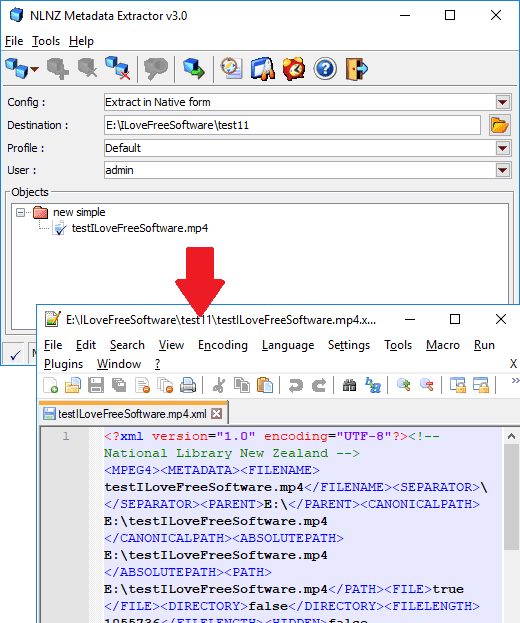This screenshot has width=520, height=623.
Task: Click Synchronize Vertical Scrolling icon
Action: (458, 385)
